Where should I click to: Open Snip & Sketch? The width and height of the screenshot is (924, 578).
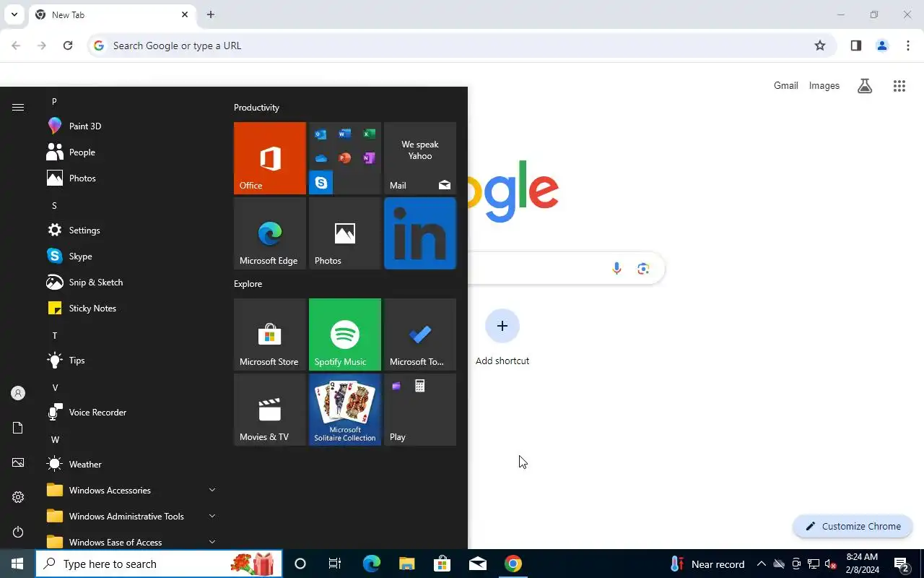(x=130, y=282)
